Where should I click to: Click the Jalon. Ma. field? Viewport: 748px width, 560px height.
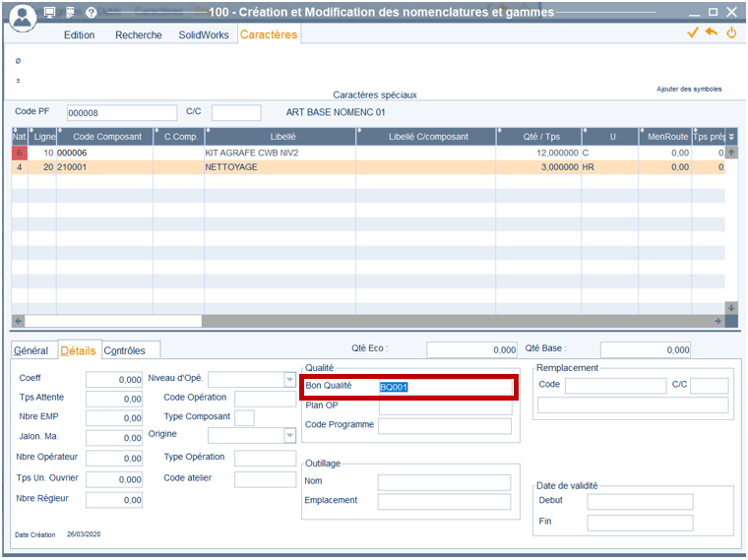[x=114, y=438]
